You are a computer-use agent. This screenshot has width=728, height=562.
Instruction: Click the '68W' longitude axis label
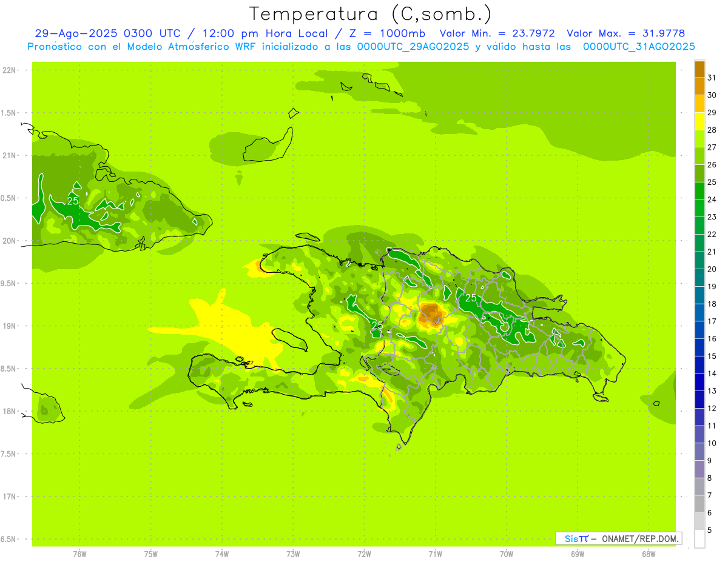click(x=648, y=554)
